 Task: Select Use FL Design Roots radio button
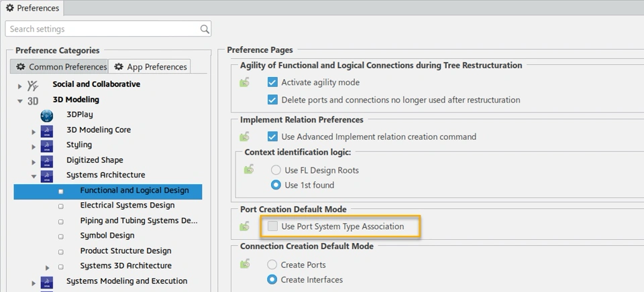276,171
